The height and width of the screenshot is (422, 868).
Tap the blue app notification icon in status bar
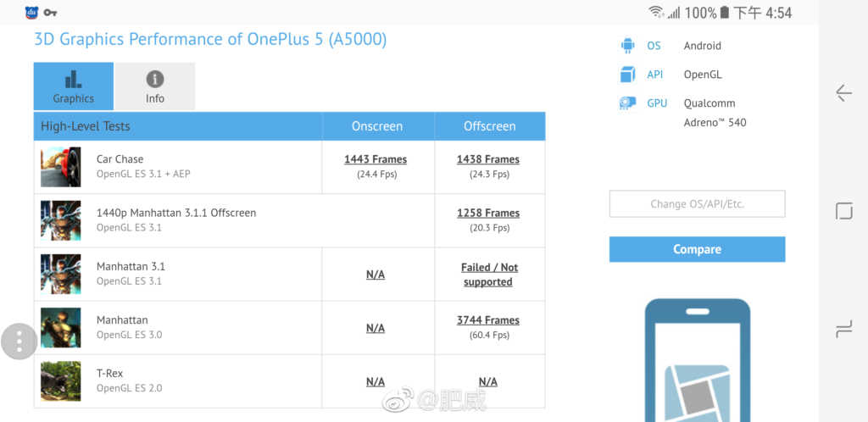pyautogui.click(x=32, y=12)
